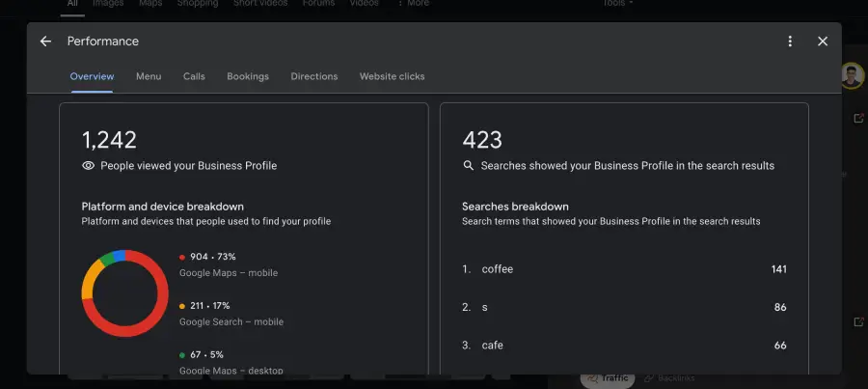Open the Tools dropdown in search page
868x389 pixels.
(x=617, y=3)
